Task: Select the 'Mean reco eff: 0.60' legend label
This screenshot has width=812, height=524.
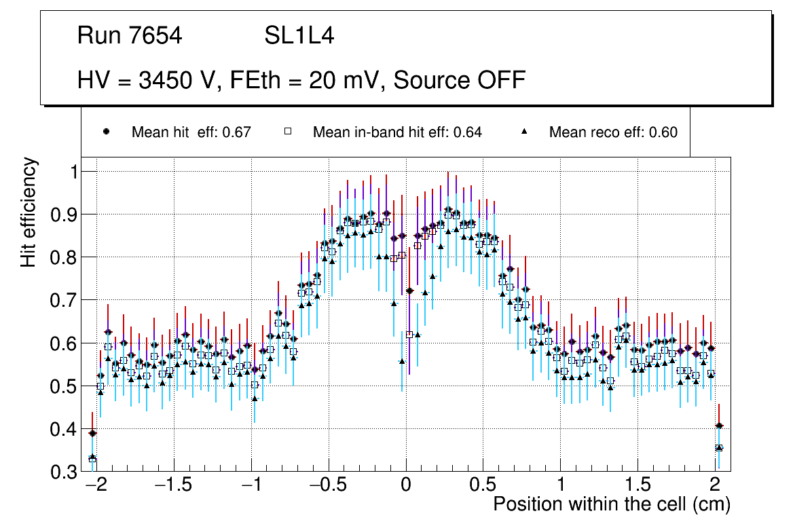Action: [613, 132]
